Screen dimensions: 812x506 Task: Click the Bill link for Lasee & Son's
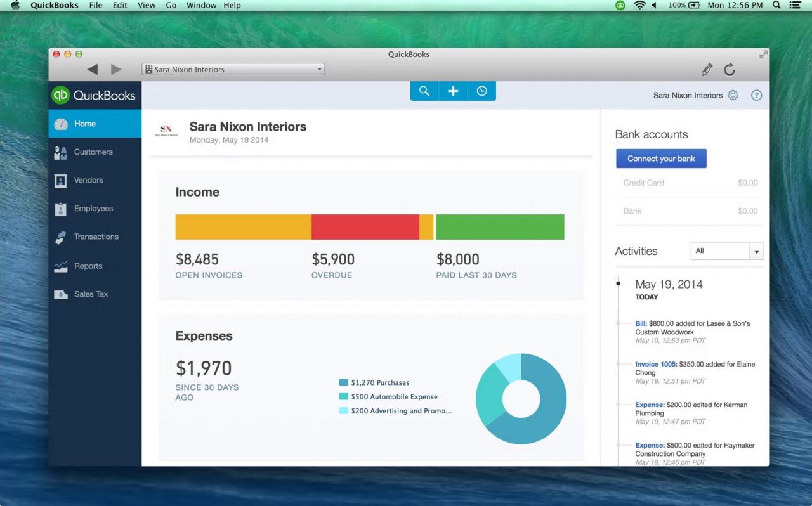(x=641, y=324)
